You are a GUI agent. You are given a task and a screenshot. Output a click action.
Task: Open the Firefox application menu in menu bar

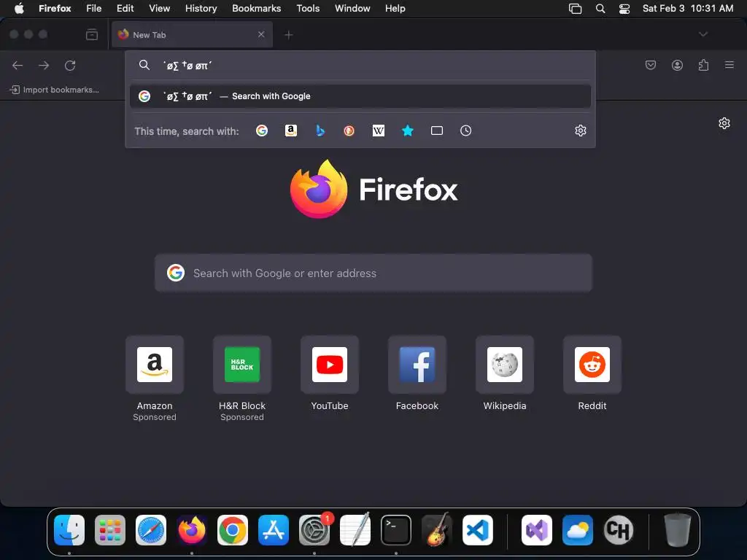click(55, 8)
